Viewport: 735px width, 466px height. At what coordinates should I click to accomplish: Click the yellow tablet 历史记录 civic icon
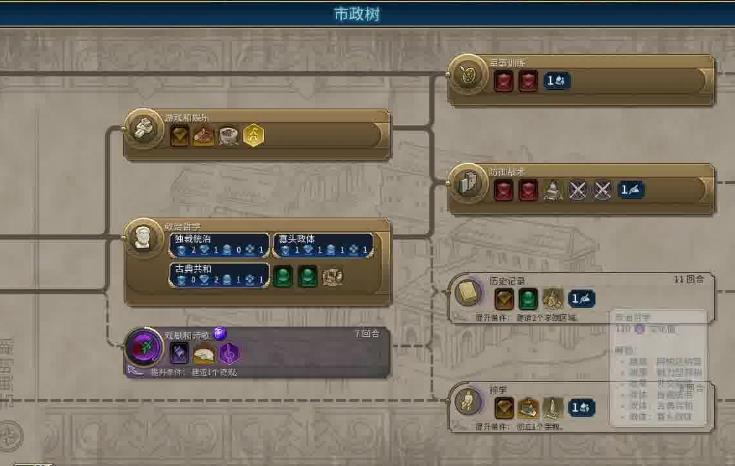click(x=467, y=293)
